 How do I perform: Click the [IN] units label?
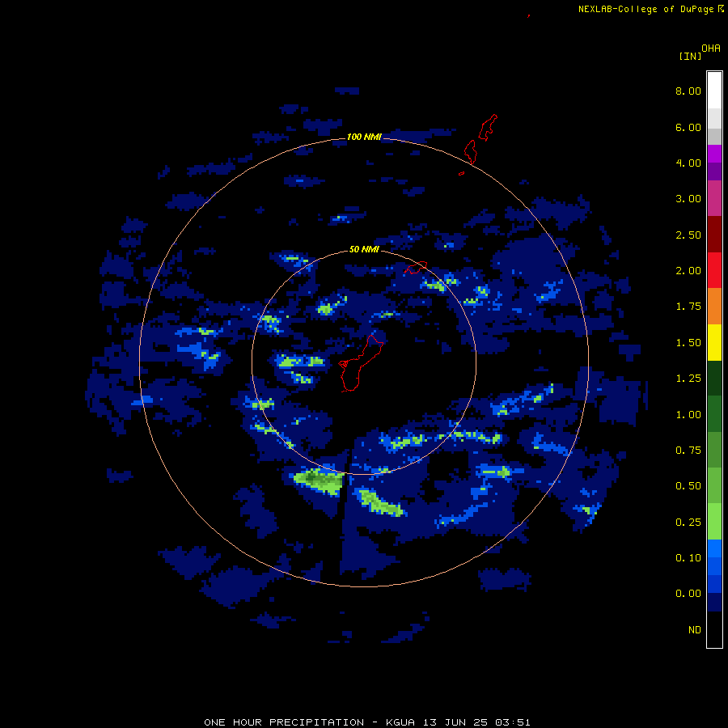(x=690, y=57)
